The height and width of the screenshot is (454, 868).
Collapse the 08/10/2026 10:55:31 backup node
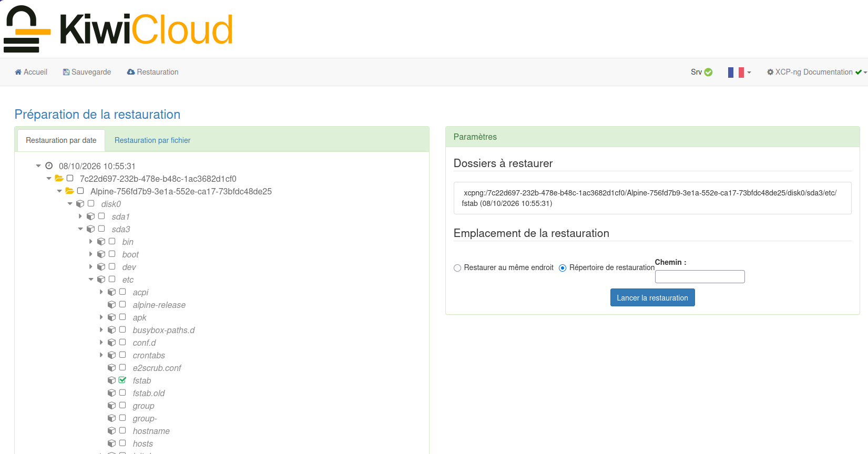(38, 166)
